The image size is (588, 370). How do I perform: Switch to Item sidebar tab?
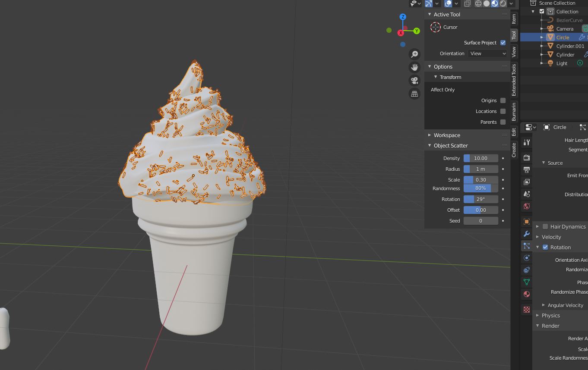514,19
